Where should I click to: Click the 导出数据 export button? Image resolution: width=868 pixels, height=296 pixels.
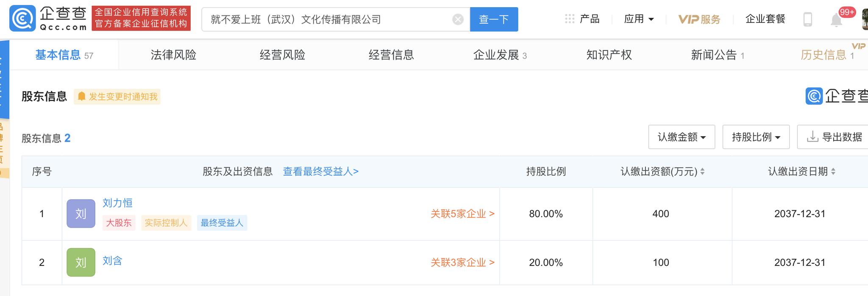tap(834, 137)
